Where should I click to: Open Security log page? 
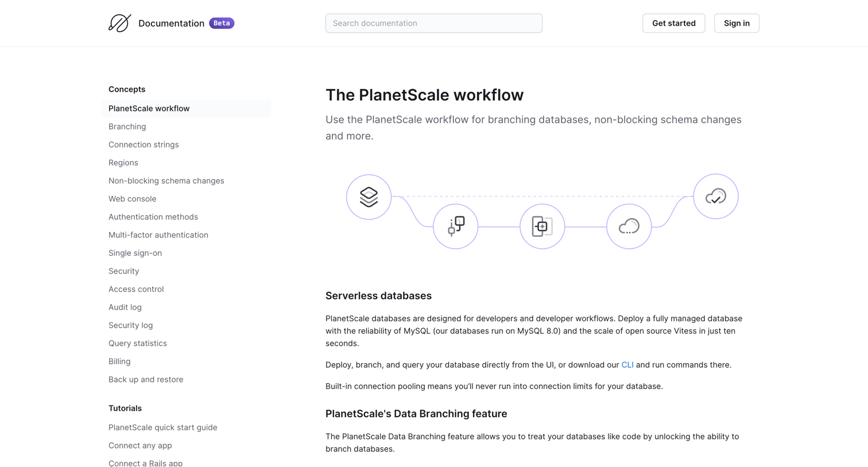[x=131, y=325]
